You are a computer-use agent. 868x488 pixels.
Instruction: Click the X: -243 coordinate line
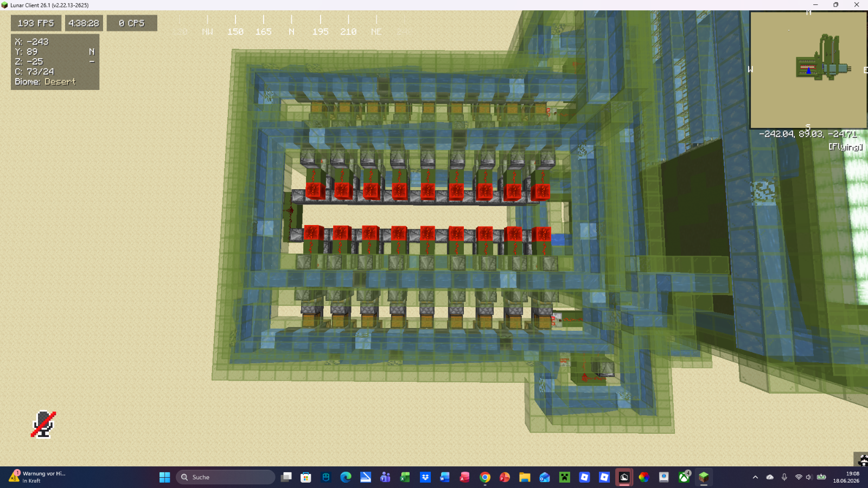pyautogui.click(x=32, y=42)
